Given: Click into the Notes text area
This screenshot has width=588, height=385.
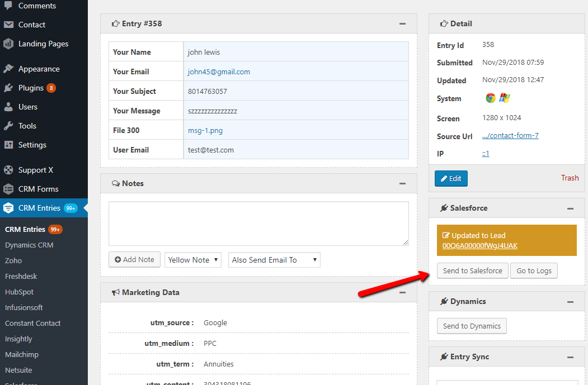Looking at the screenshot, I should coord(258,224).
